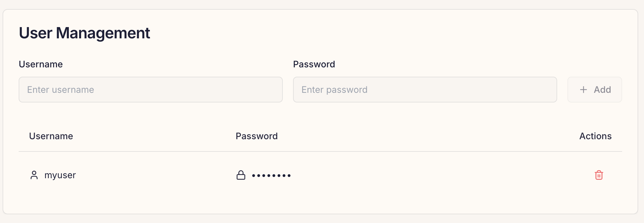This screenshot has height=223, width=644.
Task: Click the person icon next to myuser
Action: [34, 175]
